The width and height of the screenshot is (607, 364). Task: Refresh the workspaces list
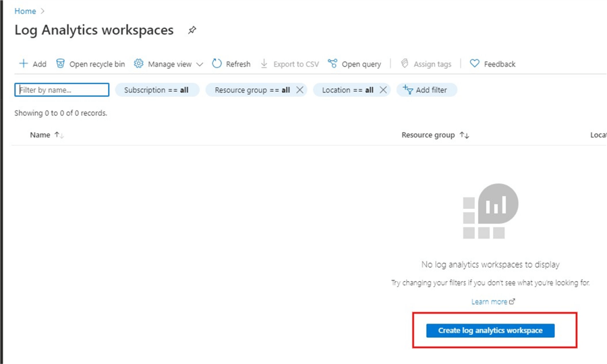click(x=231, y=64)
